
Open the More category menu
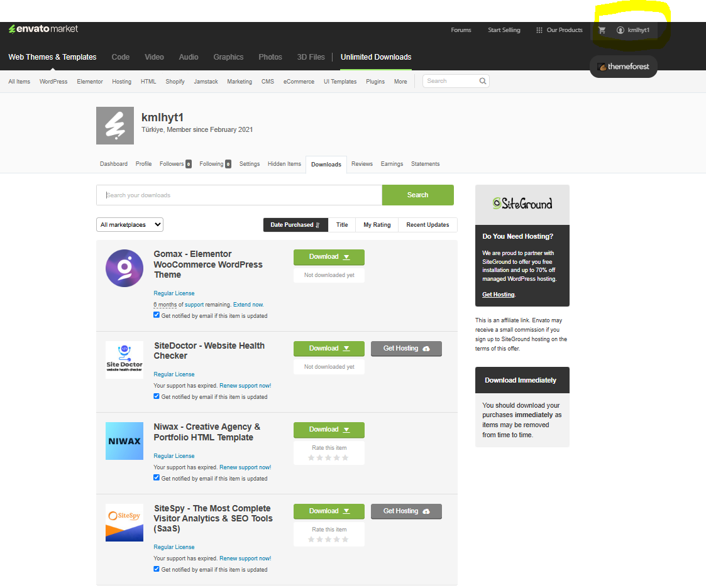pos(400,82)
